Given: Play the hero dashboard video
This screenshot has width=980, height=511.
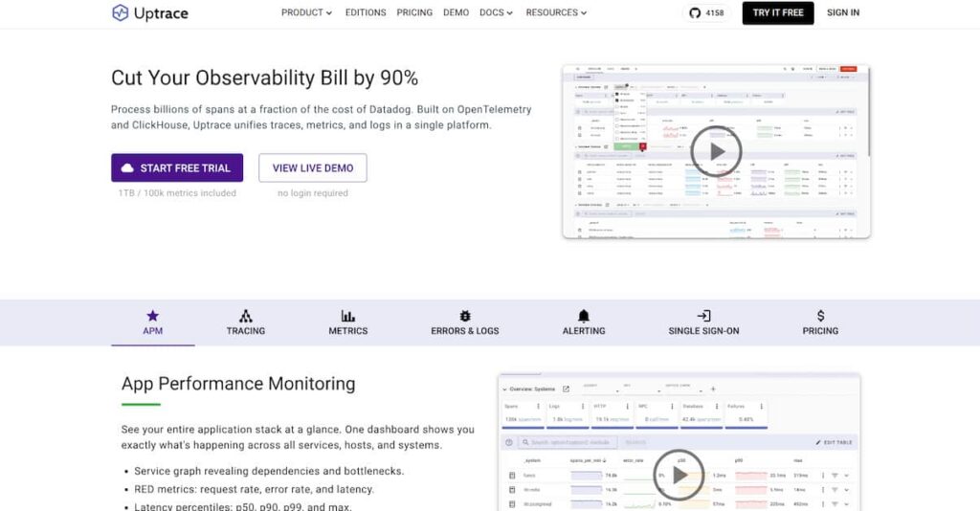Looking at the screenshot, I should 716,151.
